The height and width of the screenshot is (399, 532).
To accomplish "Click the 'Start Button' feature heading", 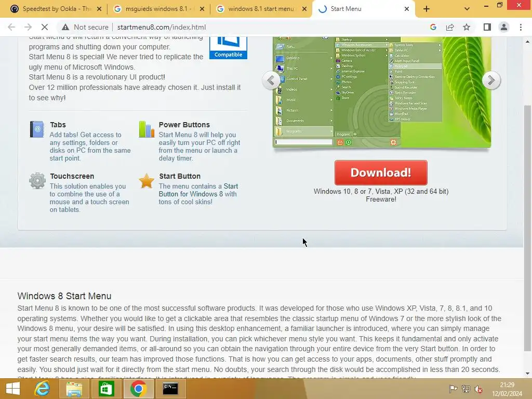I will (x=180, y=176).
